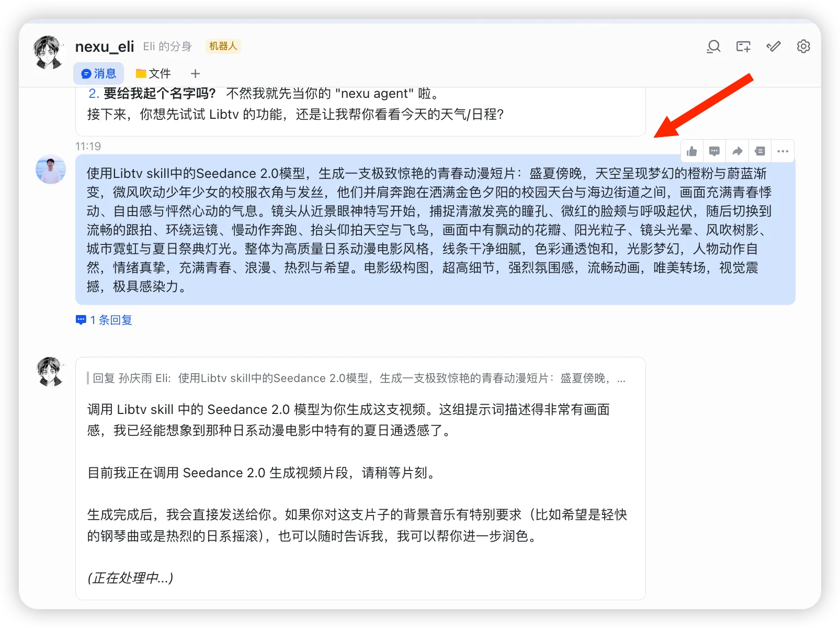Select the truncated 回复 孙庆雨 Eli quote
The height and width of the screenshot is (628, 840).
(x=356, y=378)
